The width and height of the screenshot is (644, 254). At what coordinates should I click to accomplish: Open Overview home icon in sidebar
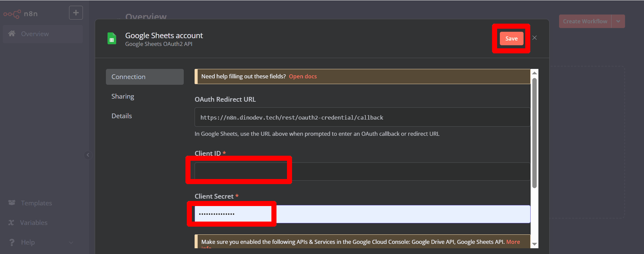pyautogui.click(x=12, y=33)
